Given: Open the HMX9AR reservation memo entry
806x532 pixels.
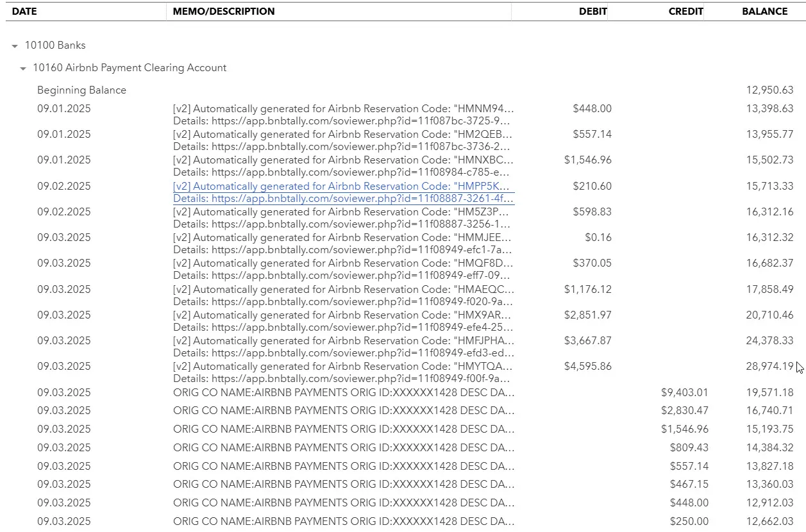Looking at the screenshot, I should click(x=343, y=315).
